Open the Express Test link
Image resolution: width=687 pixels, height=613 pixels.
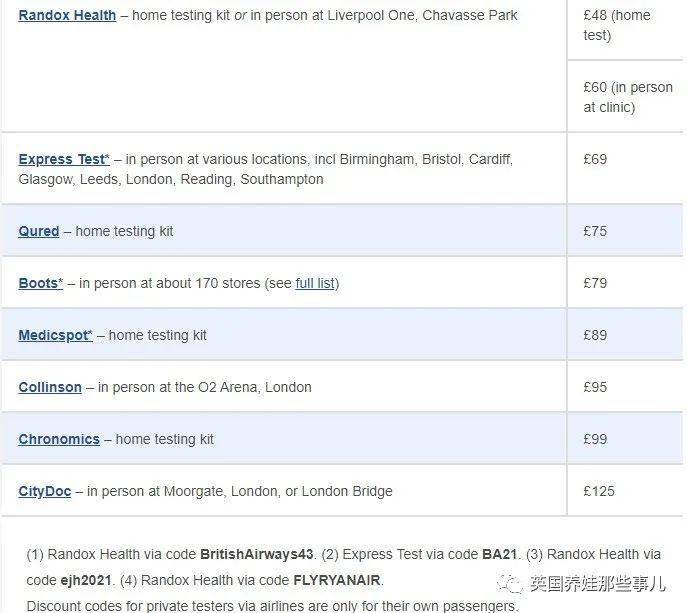(x=64, y=159)
